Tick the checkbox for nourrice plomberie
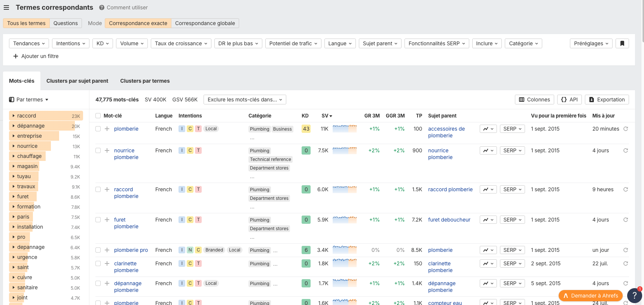This screenshot has width=644, height=305. [98, 150]
